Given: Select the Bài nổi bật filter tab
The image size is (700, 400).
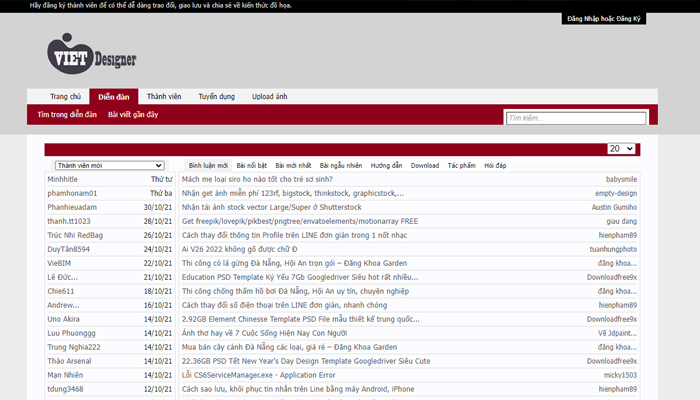Looking at the screenshot, I should click(x=252, y=165).
